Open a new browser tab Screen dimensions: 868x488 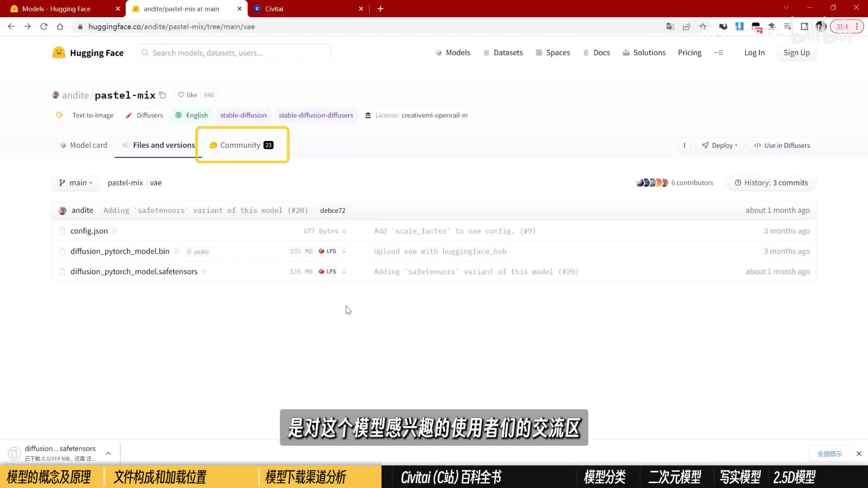click(380, 9)
